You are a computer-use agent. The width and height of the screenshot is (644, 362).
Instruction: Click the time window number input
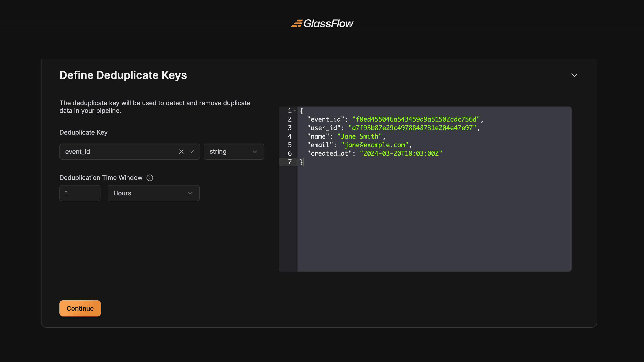click(80, 193)
